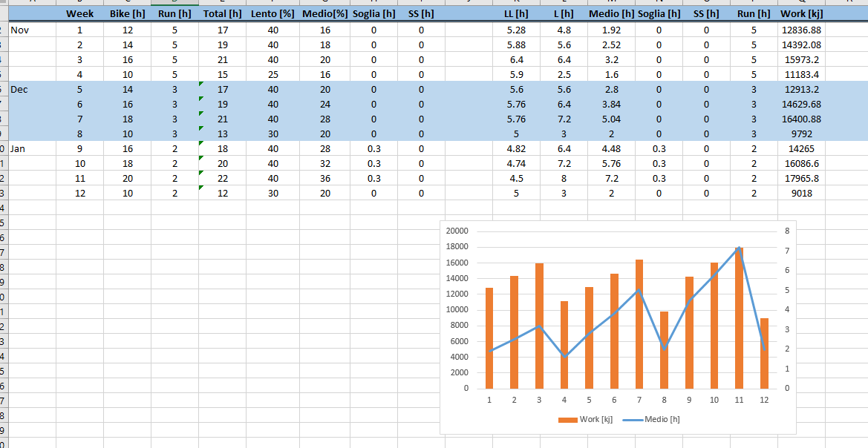Click the orange Work [kj] legend marker
This screenshot has width=868, height=448.
click(x=568, y=420)
